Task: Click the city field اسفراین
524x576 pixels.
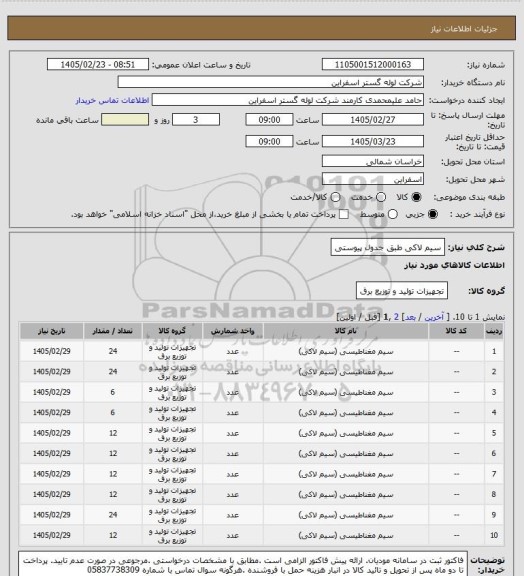Action: pos(373,179)
